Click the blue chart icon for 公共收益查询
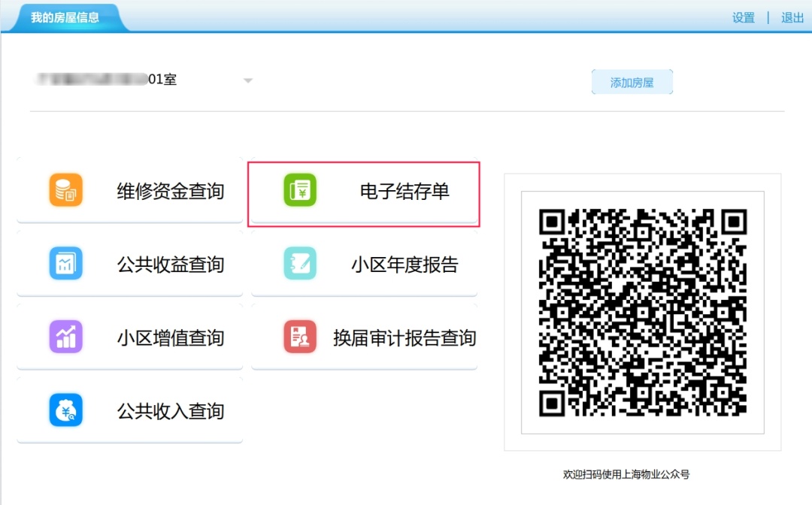812x505 pixels. (x=66, y=264)
